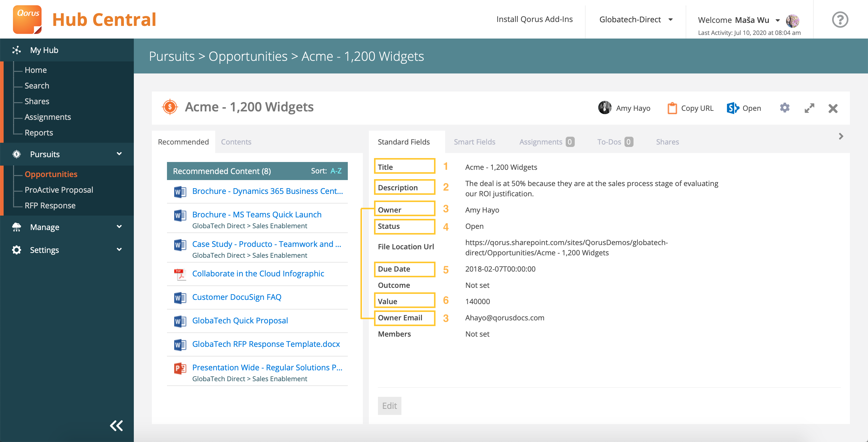Click the Copy URL clipboard icon

pos(672,108)
